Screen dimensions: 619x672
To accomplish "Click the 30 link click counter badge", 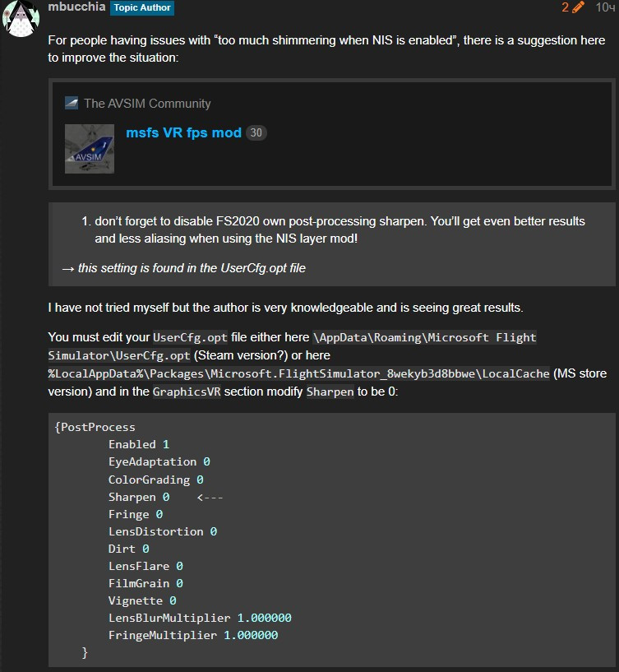I will (x=256, y=132).
